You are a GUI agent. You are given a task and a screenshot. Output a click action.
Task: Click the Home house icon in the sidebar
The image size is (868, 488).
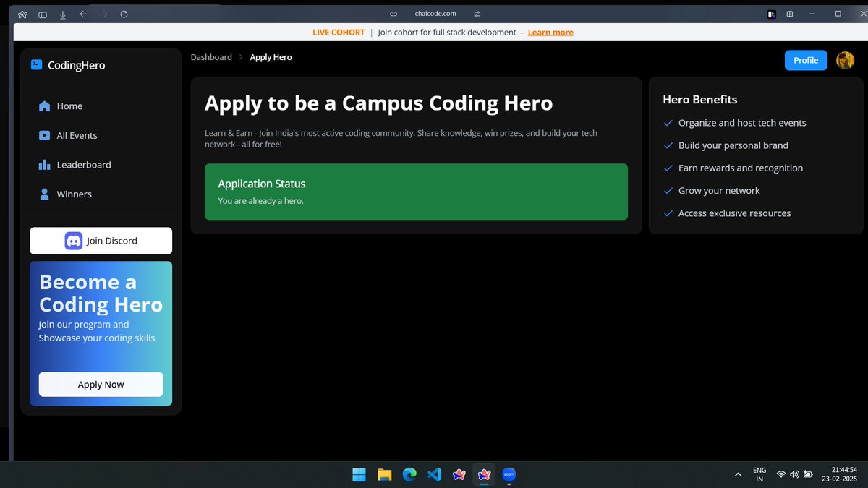coord(44,106)
